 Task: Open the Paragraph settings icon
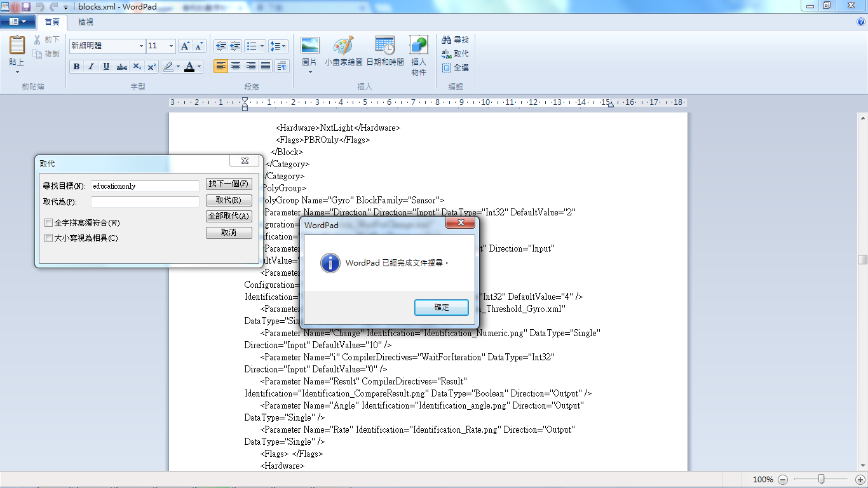[281, 66]
